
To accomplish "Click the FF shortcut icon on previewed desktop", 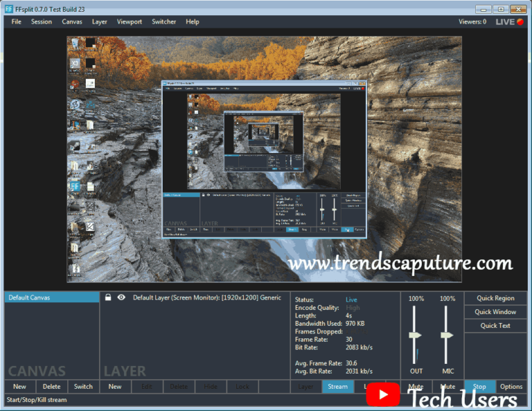I will pos(75,186).
